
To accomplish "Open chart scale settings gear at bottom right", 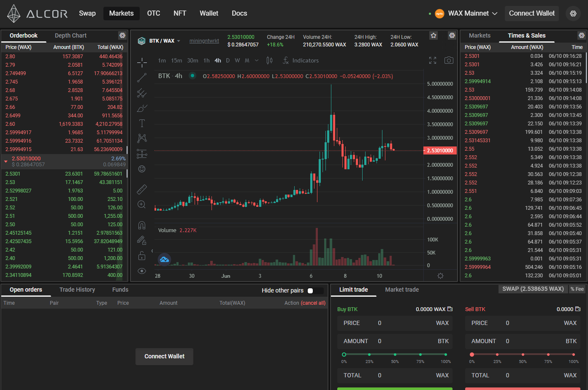I will tap(440, 276).
